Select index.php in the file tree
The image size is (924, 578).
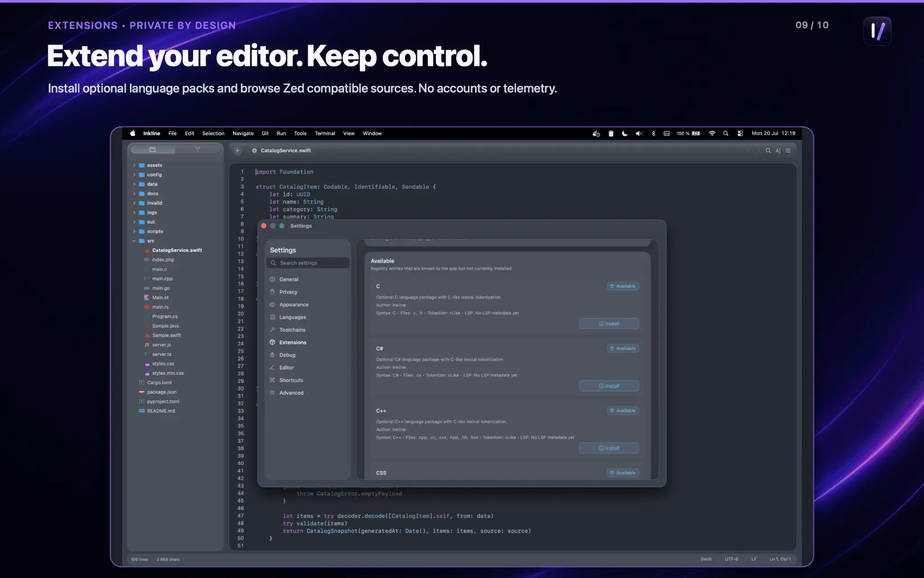pos(163,260)
